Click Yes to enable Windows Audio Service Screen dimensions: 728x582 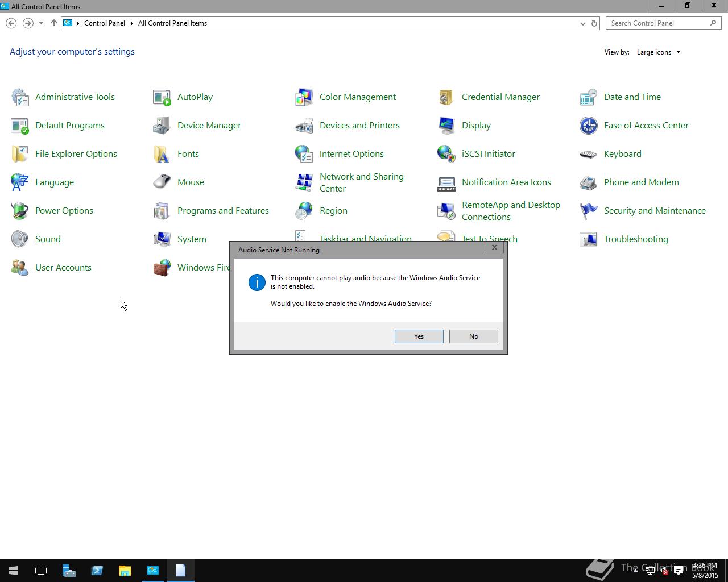(x=419, y=336)
